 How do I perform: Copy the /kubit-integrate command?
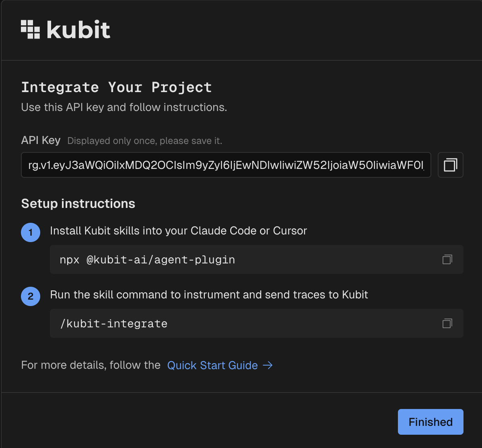447,323
